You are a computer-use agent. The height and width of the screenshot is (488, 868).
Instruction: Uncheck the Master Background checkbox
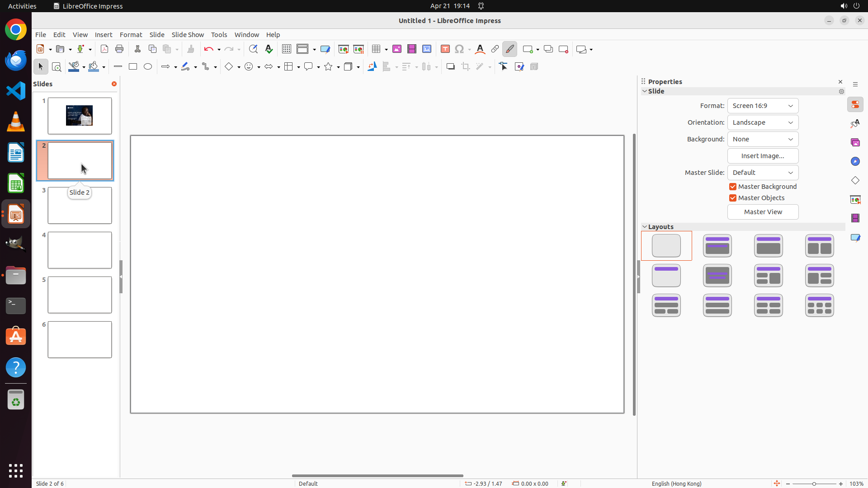coord(733,187)
